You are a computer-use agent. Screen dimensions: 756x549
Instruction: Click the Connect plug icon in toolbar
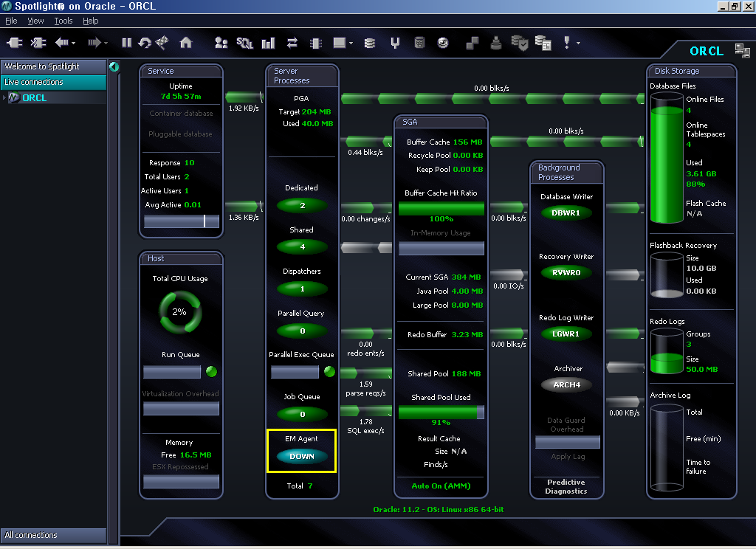click(15, 43)
